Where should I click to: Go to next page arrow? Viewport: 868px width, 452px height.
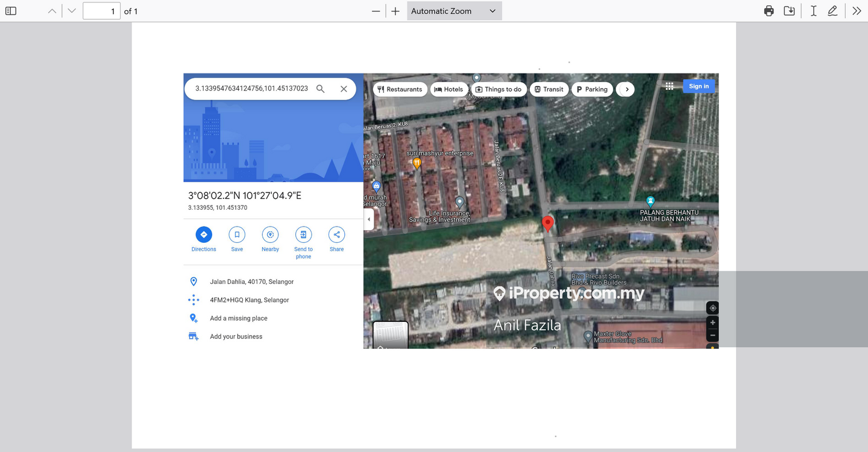click(72, 11)
